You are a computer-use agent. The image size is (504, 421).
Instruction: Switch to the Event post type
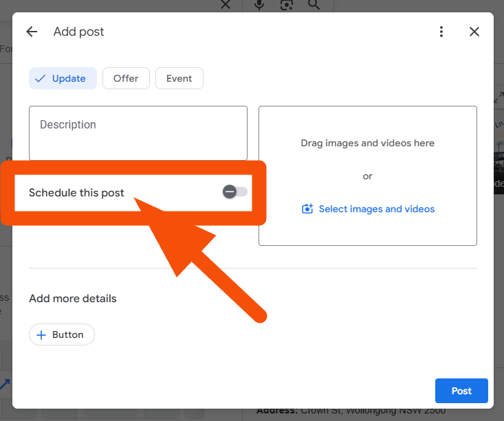click(179, 78)
